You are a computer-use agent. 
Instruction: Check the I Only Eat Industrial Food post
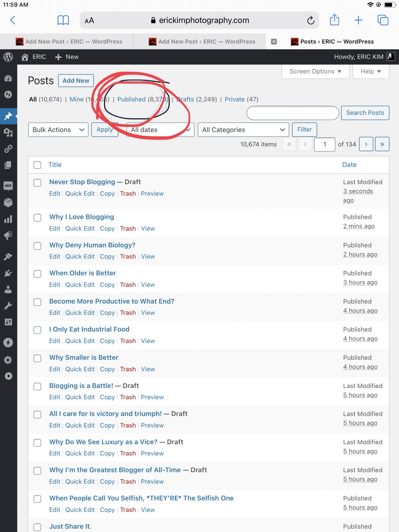point(37,330)
